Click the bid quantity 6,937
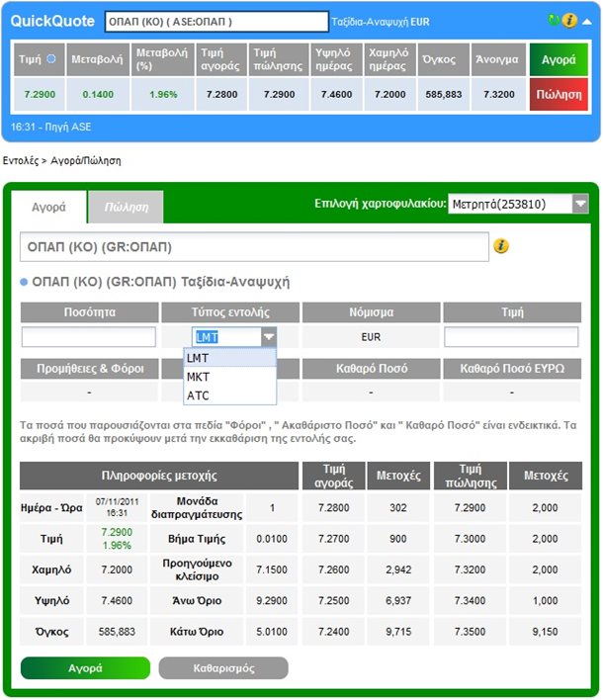The image size is (603, 700). pyautogui.click(x=398, y=601)
